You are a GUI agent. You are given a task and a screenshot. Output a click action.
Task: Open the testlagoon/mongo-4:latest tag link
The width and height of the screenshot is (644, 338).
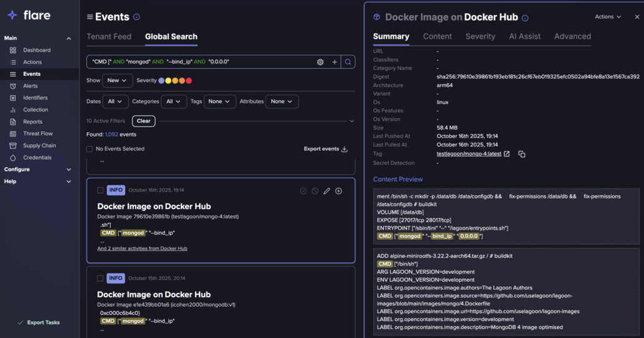coord(469,154)
